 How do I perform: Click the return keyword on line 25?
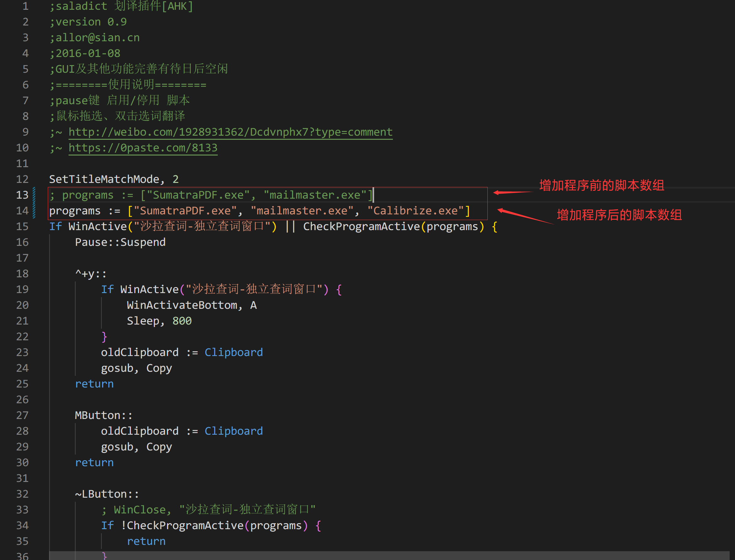click(x=94, y=384)
